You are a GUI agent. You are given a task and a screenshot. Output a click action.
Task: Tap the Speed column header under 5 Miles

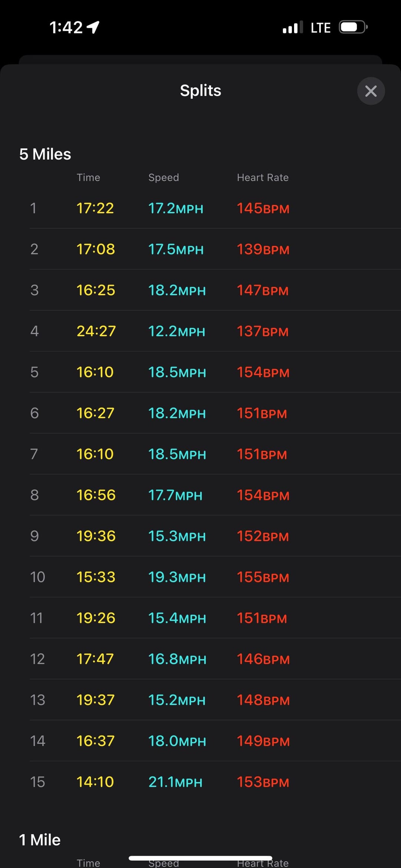coord(164,178)
